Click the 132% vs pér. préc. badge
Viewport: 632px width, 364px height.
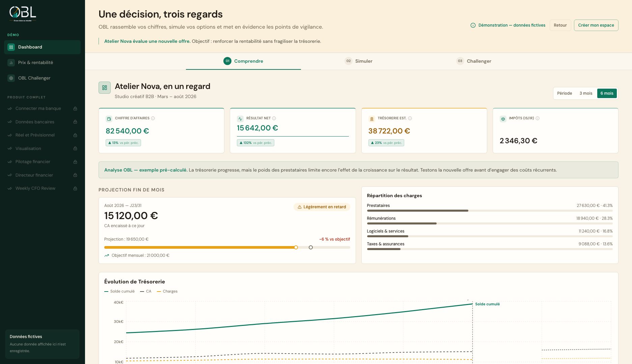pos(255,143)
